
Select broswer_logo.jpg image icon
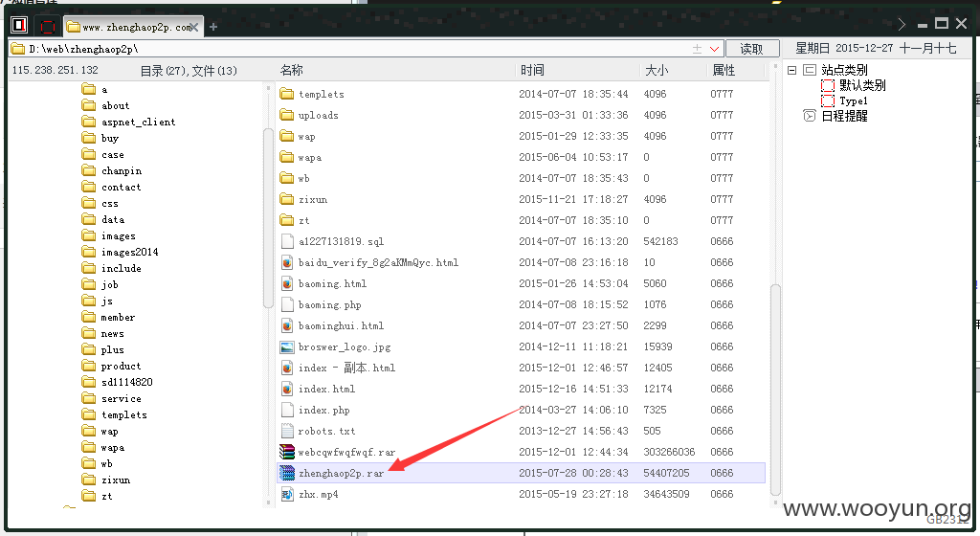coord(287,346)
